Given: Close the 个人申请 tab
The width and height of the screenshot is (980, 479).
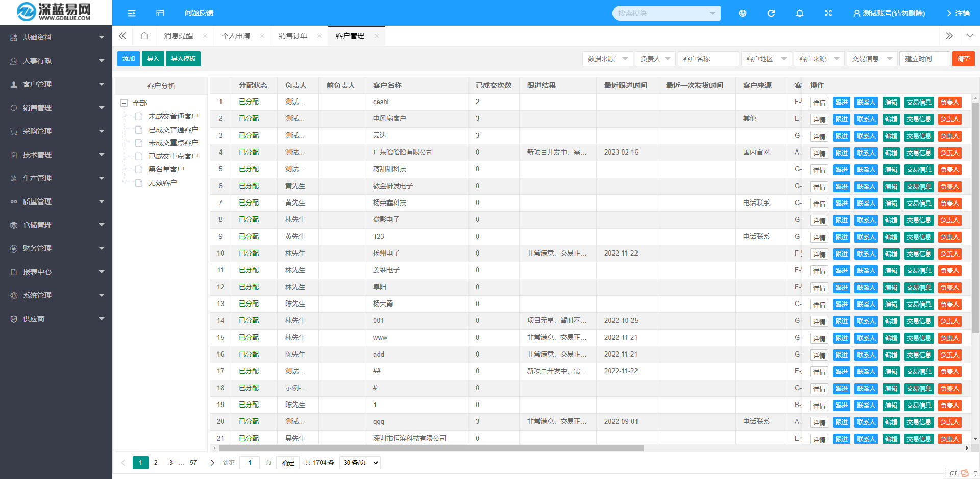Looking at the screenshot, I should (262, 36).
